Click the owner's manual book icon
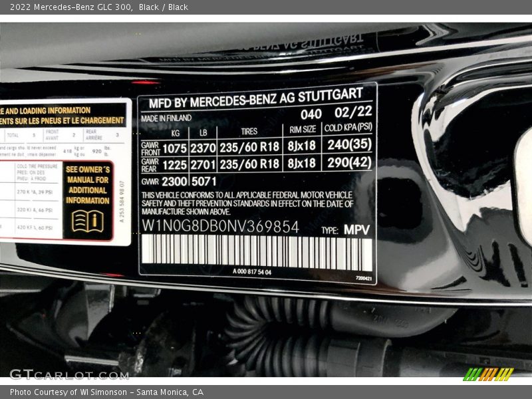 88,221
